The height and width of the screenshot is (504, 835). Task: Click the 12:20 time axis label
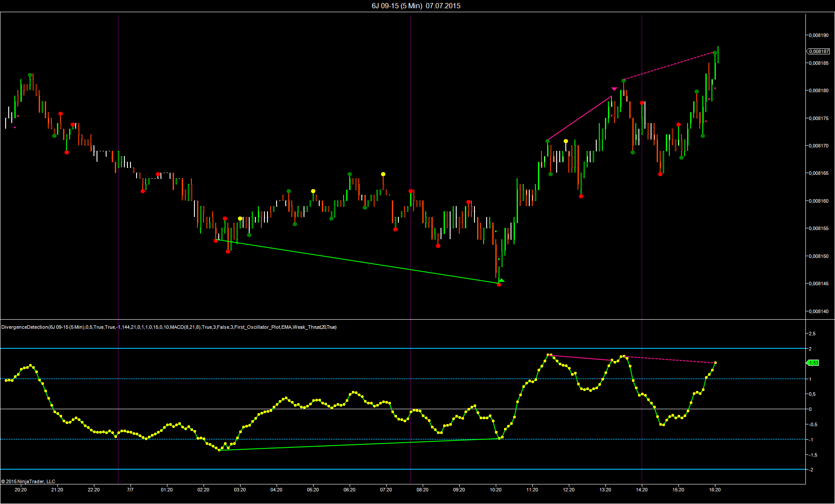568,490
